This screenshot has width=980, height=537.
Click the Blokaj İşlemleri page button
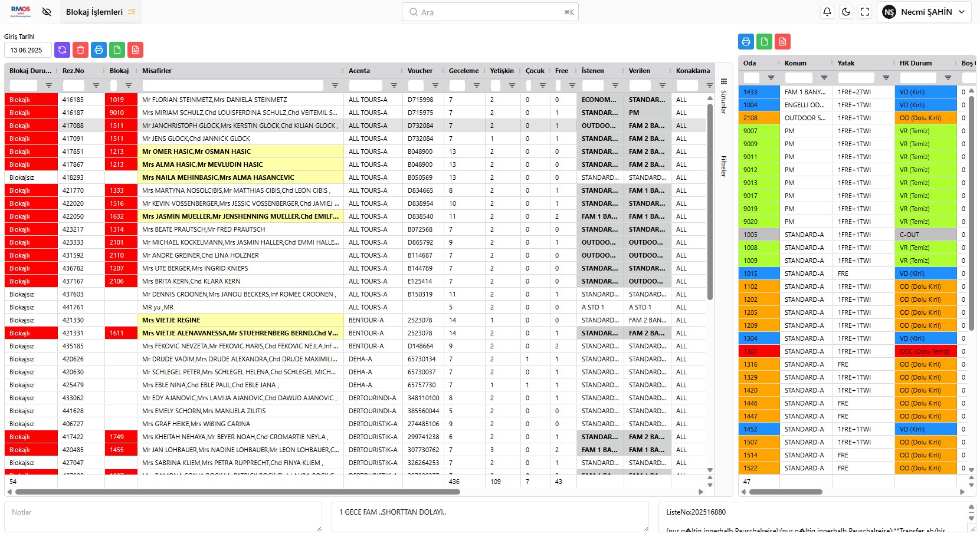click(100, 12)
